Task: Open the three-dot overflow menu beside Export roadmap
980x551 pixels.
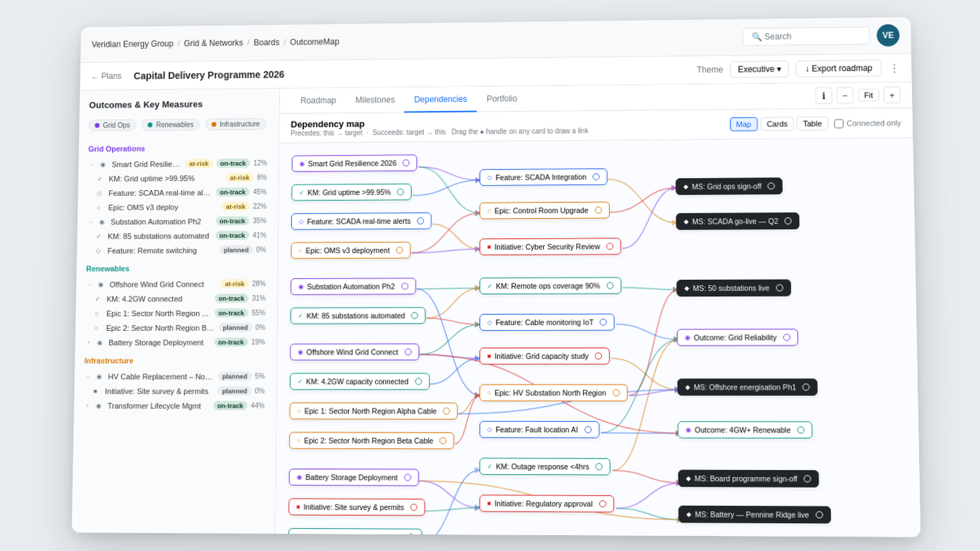Action: click(894, 68)
